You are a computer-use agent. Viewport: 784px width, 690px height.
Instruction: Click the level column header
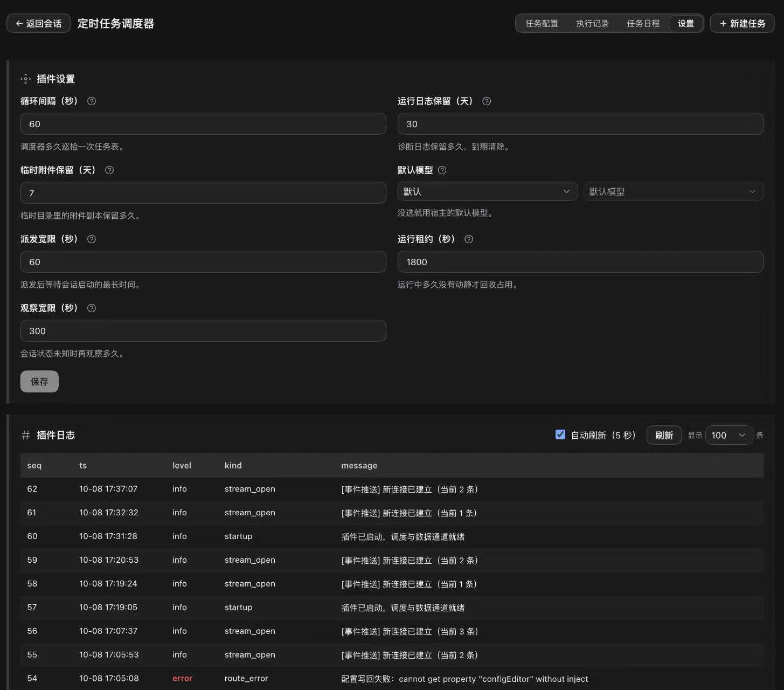182,466
